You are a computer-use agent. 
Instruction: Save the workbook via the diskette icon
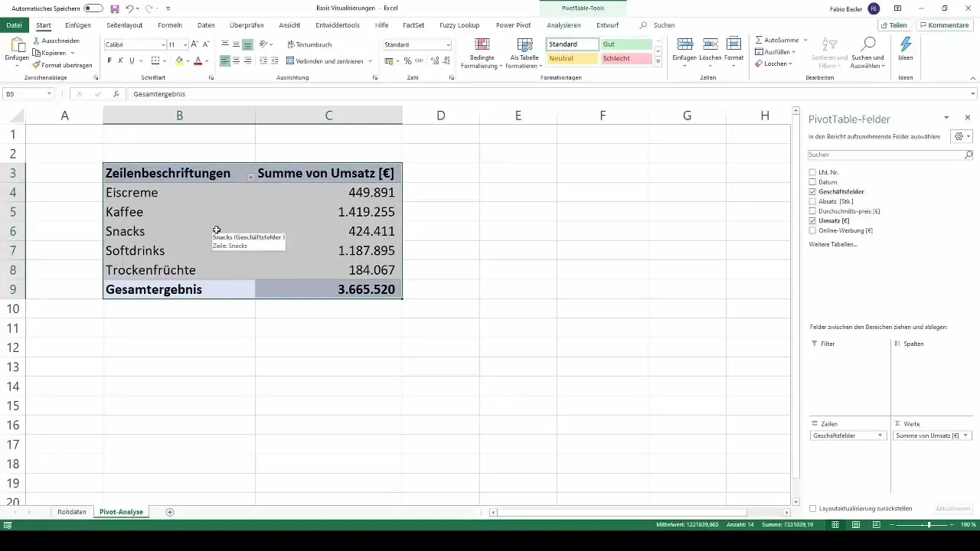tap(115, 8)
